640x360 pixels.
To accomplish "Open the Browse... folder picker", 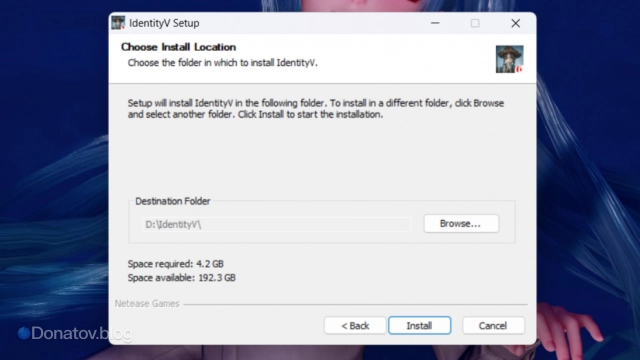I will (x=461, y=223).
